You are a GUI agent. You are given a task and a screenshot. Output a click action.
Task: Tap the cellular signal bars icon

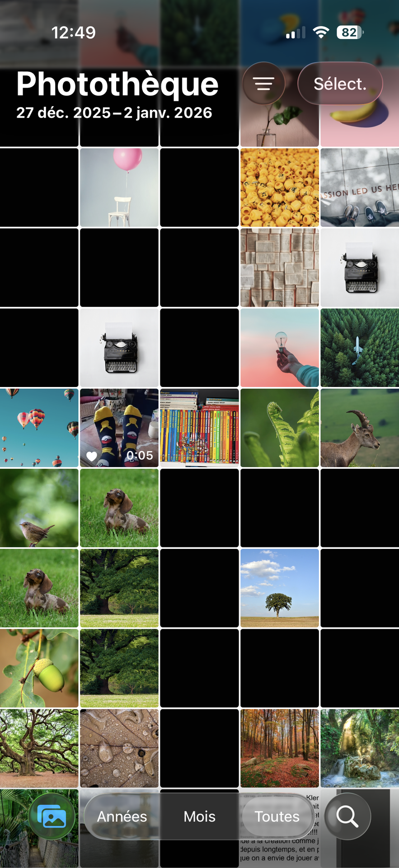tap(296, 33)
